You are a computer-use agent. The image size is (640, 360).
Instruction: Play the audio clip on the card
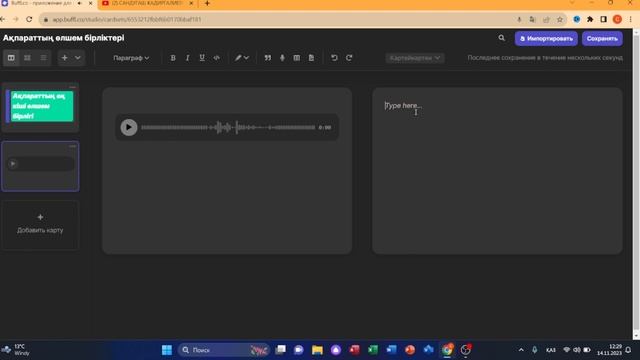tap(129, 127)
